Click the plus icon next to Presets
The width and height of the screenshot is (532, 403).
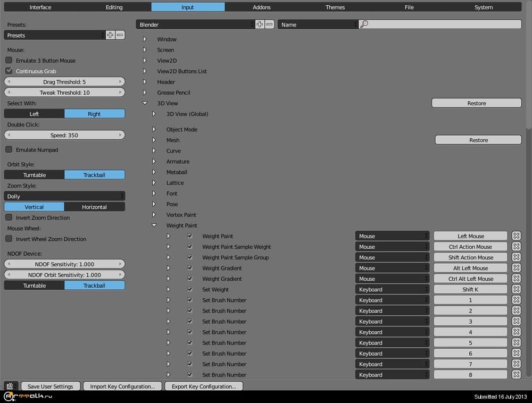coord(109,35)
